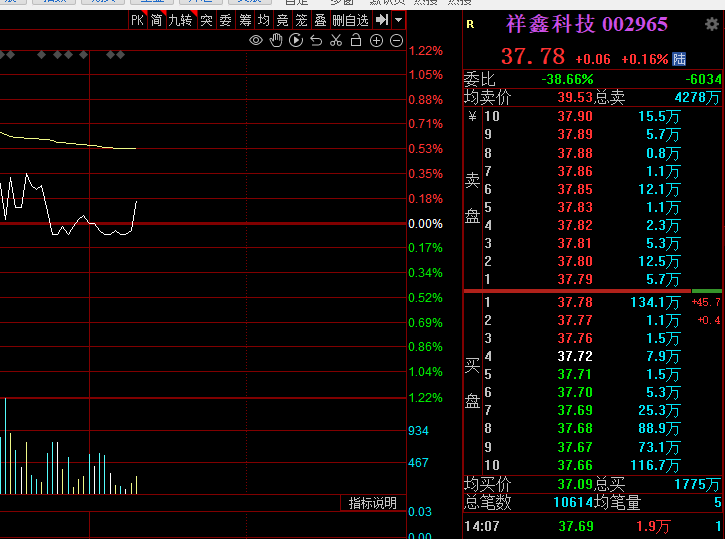Click the 笼 toolbar button
The image size is (725, 539).
pyautogui.click(x=301, y=20)
